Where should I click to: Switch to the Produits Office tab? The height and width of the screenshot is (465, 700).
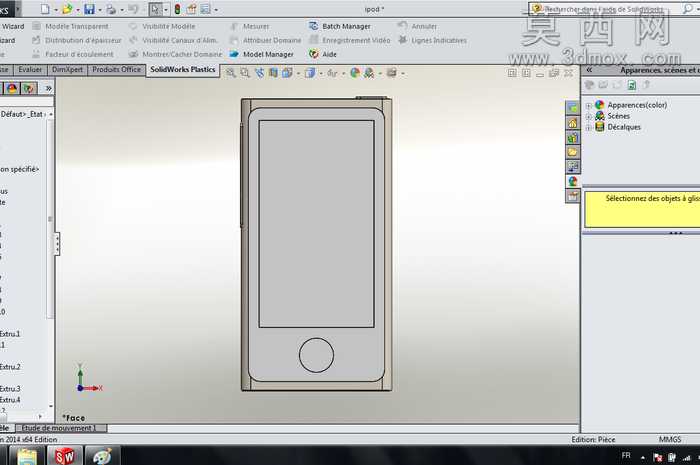[117, 70]
